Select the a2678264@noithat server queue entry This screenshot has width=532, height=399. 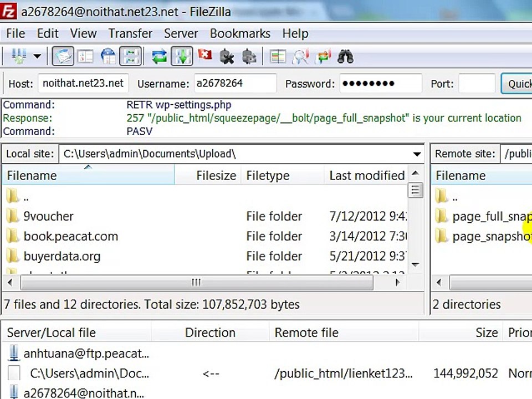tap(76, 392)
